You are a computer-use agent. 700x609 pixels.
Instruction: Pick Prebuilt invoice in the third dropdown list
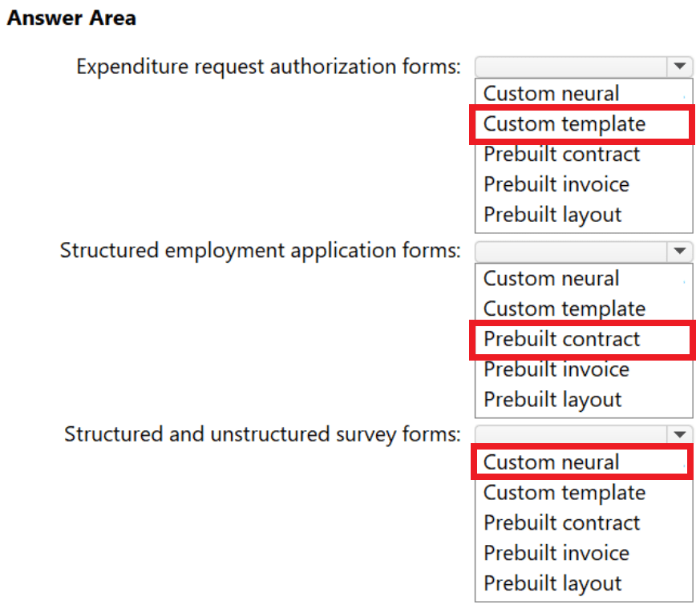(x=556, y=553)
